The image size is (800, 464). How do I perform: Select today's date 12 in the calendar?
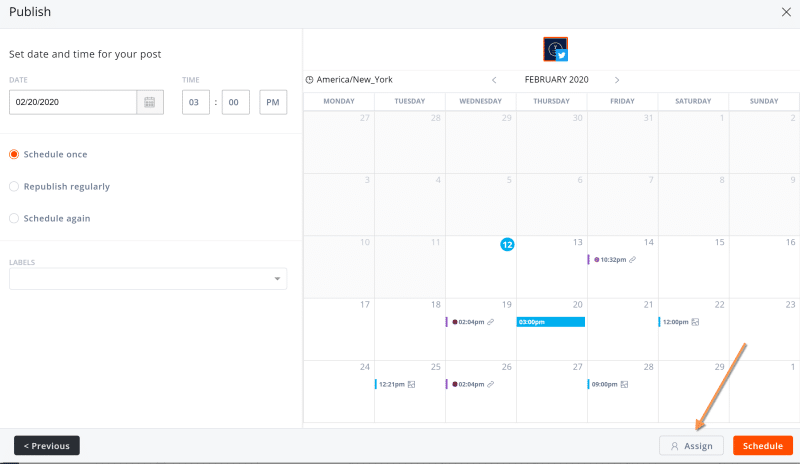point(507,245)
